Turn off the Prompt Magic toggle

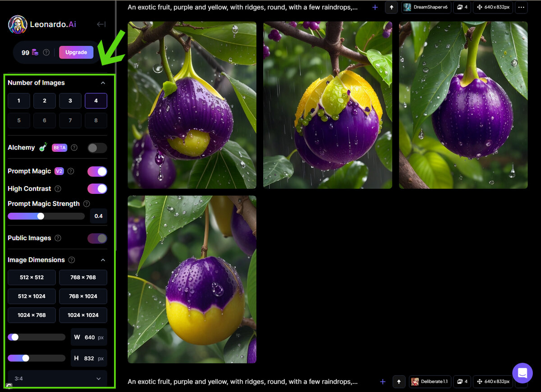tap(97, 171)
